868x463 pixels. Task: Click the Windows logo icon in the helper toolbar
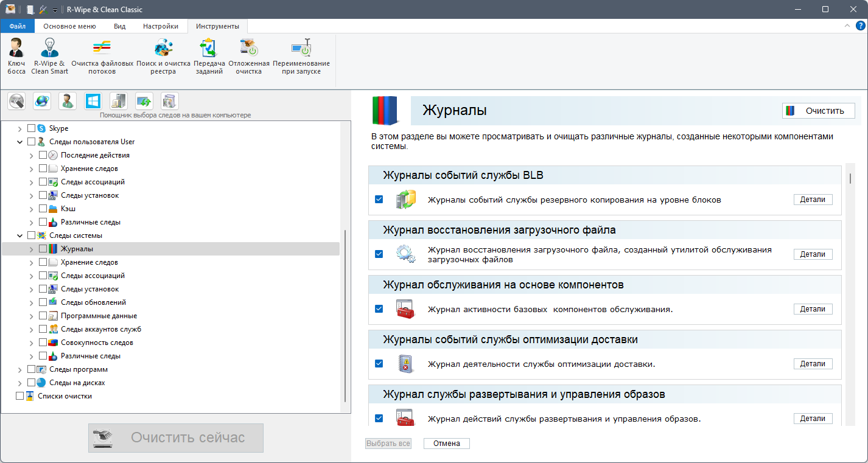pyautogui.click(x=93, y=100)
